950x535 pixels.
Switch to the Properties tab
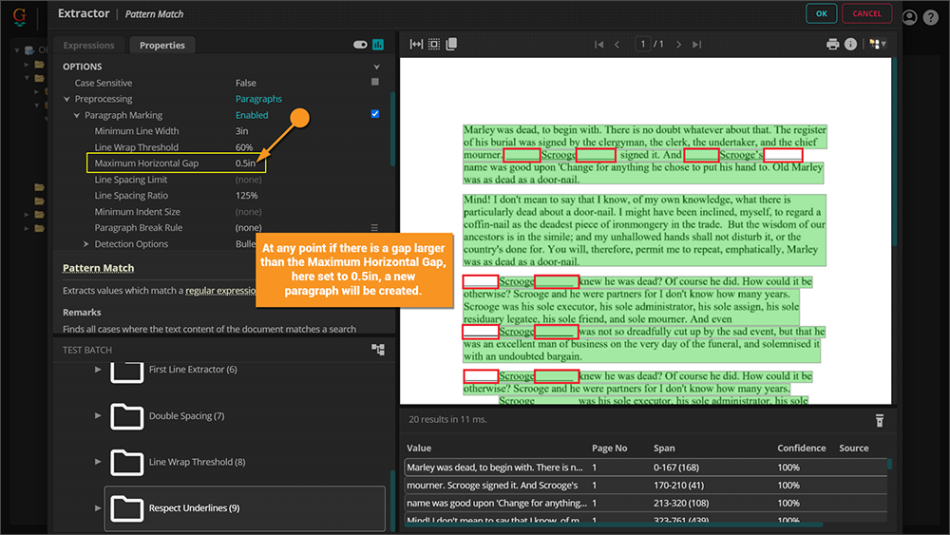click(x=162, y=45)
